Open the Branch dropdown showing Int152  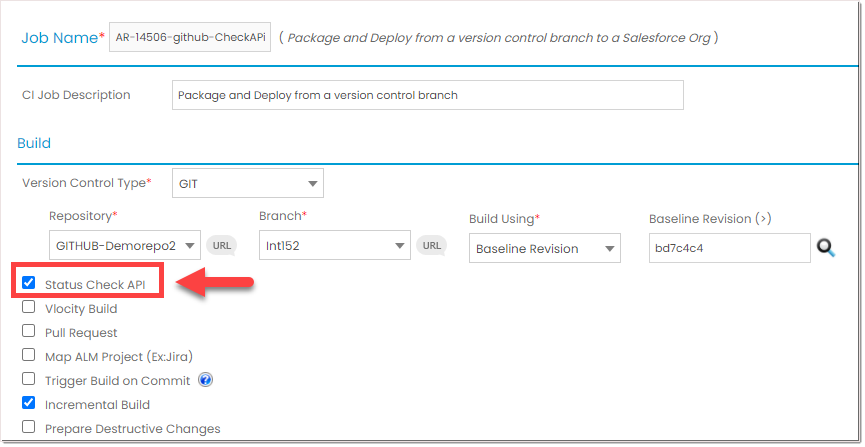point(334,245)
